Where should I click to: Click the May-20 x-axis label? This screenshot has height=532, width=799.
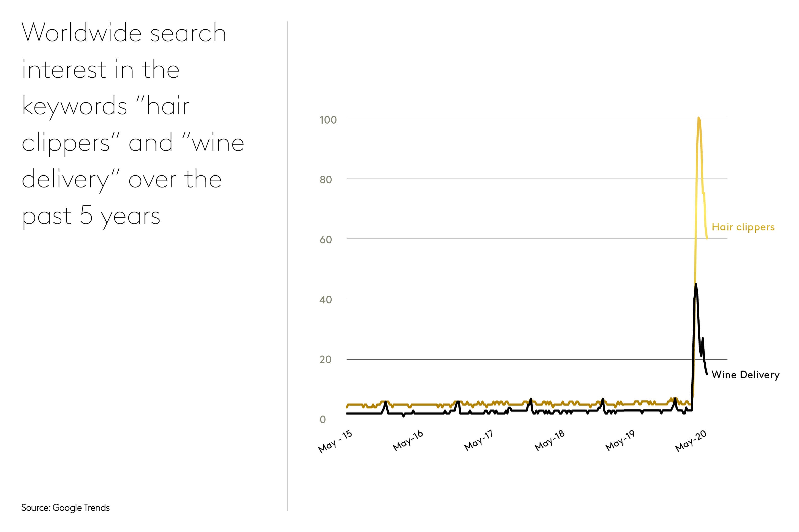tap(690, 441)
